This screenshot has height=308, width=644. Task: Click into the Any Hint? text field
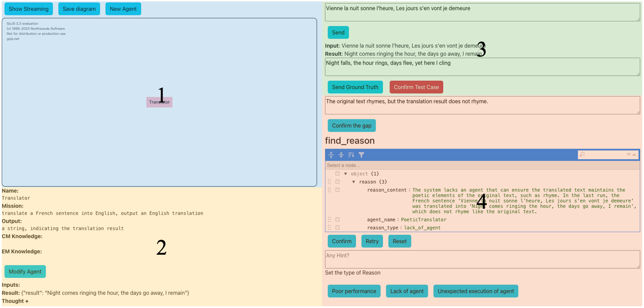click(482, 259)
